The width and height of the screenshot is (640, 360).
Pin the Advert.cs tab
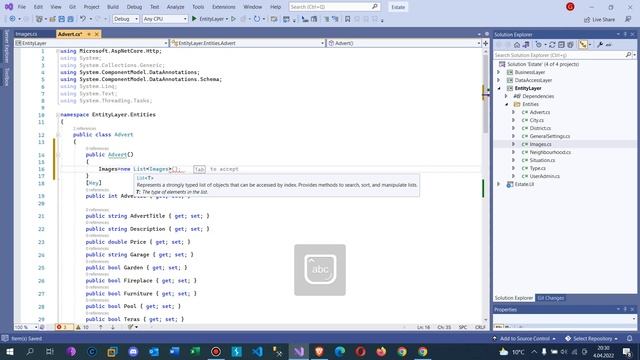[89, 34]
